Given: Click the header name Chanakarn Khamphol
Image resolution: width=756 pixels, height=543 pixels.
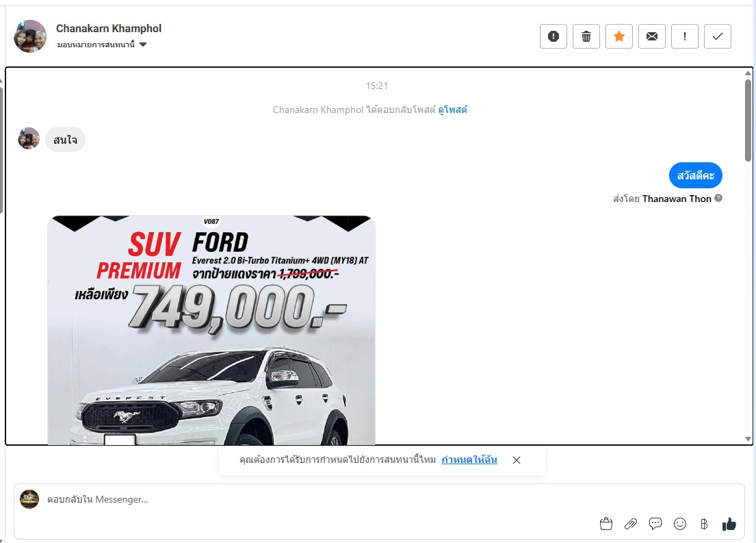Looking at the screenshot, I should (109, 29).
